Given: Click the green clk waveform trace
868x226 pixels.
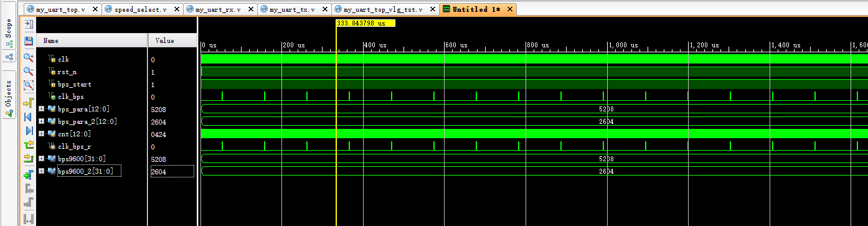Looking at the screenshot, I should point(534,59).
